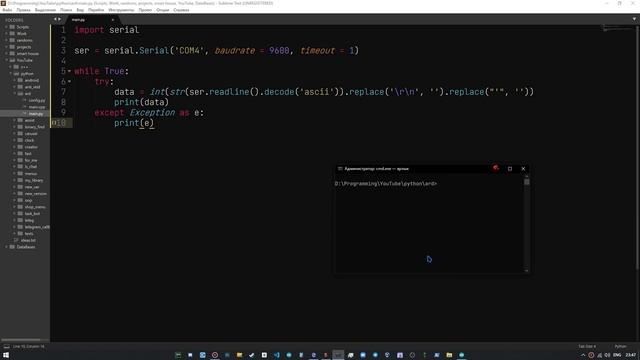
Task: Toggle the sidebar icon in status bar
Action: pos(6,347)
